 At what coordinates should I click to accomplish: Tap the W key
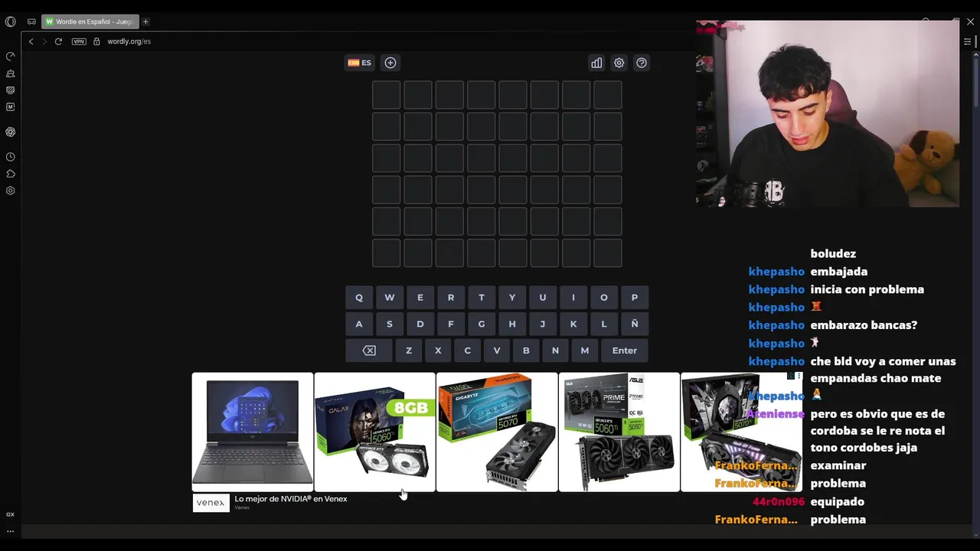(390, 298)
